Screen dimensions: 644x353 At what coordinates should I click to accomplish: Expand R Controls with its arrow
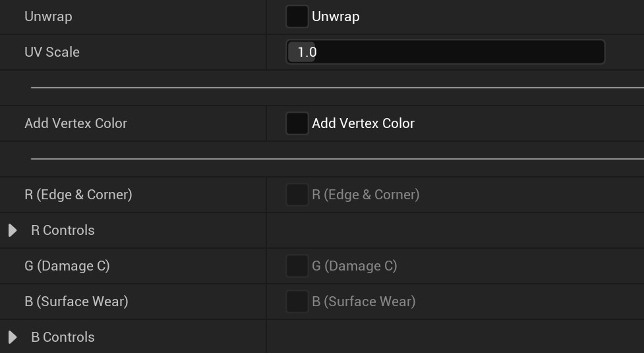click(x=13, y=230)
